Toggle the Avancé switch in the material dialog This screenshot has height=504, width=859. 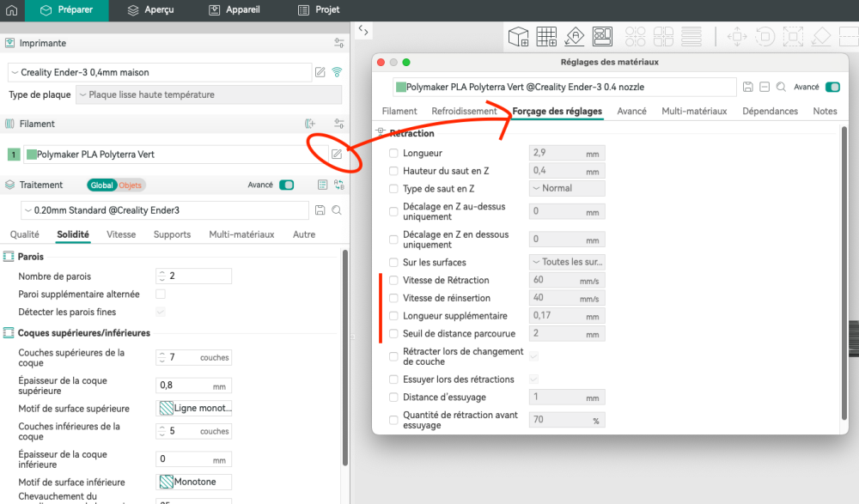832,87
